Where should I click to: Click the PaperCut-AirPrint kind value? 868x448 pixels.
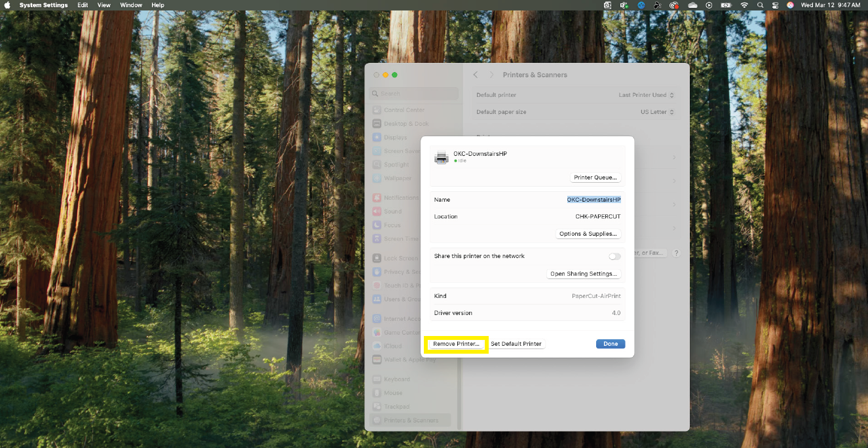(x=596, y=296)
